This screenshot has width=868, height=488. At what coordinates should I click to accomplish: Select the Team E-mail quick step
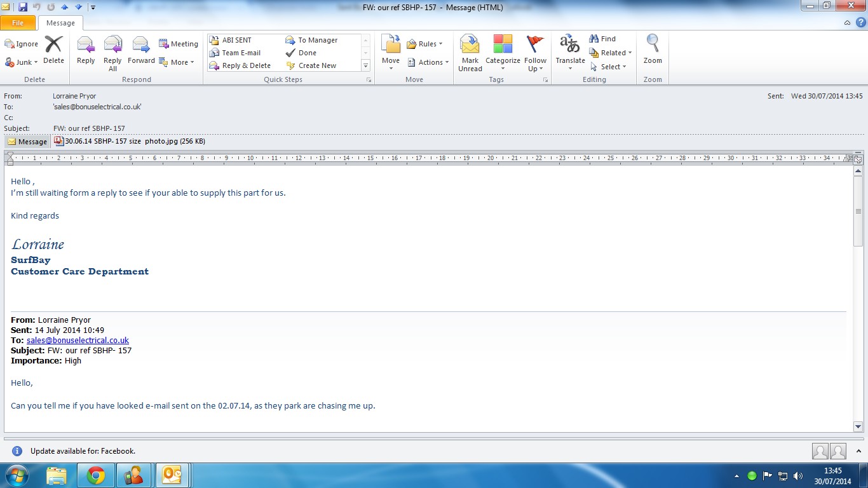click(x=241, y=53)
